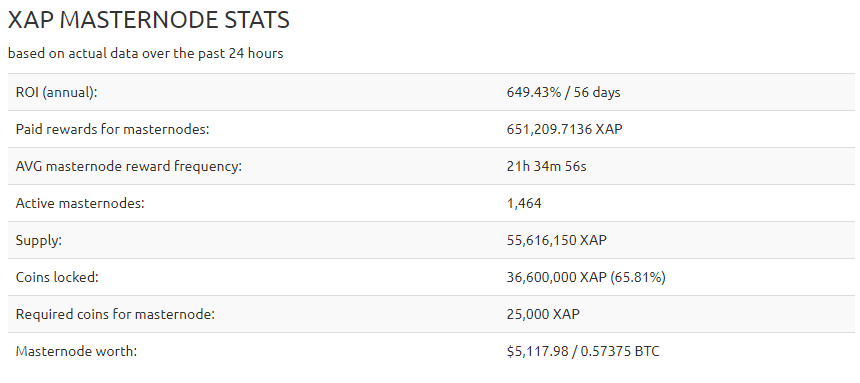This screenshot has width=860, height=383.
Task: Select the $5,117.98 / 0.57375 BTC value
Action: (583, 351)
